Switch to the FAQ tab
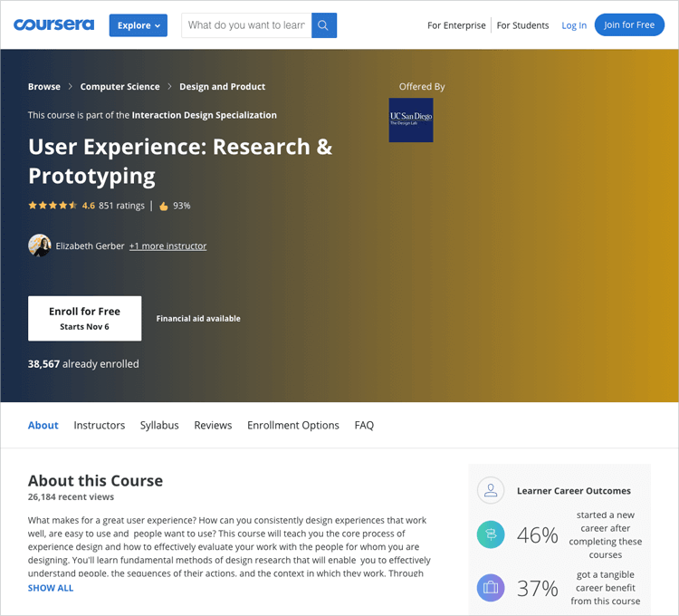The height and width of the screenshot is (616, 679). click(364, 426)
